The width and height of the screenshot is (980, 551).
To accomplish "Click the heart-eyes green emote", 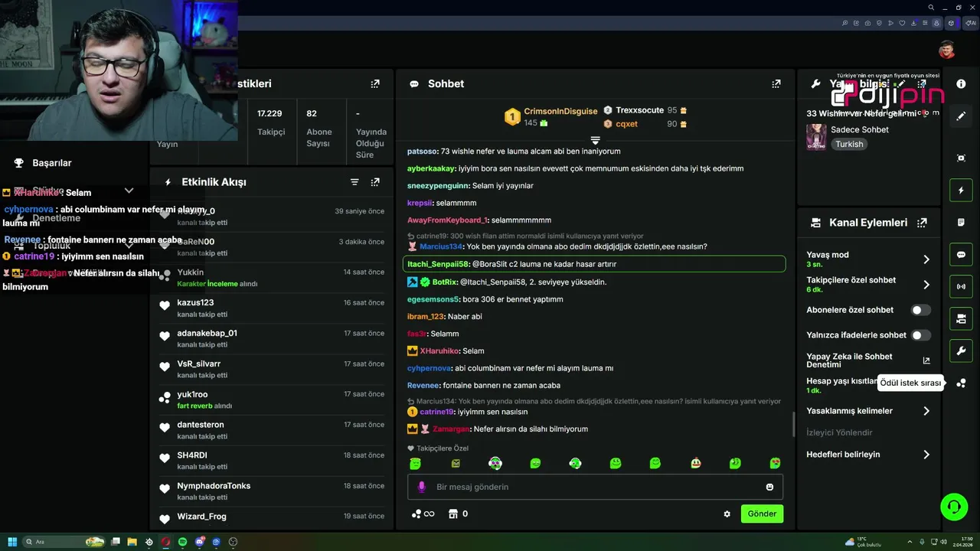I will click(775, 463).
